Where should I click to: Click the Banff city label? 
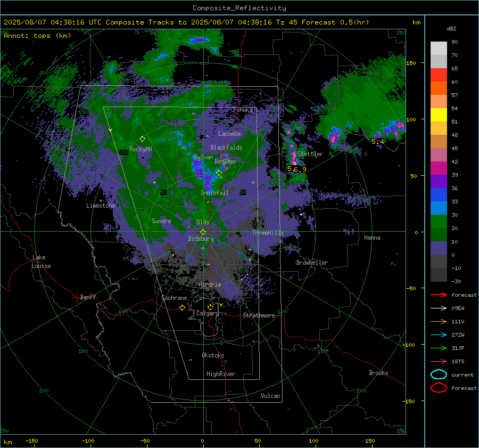click(x=88, y=297)
